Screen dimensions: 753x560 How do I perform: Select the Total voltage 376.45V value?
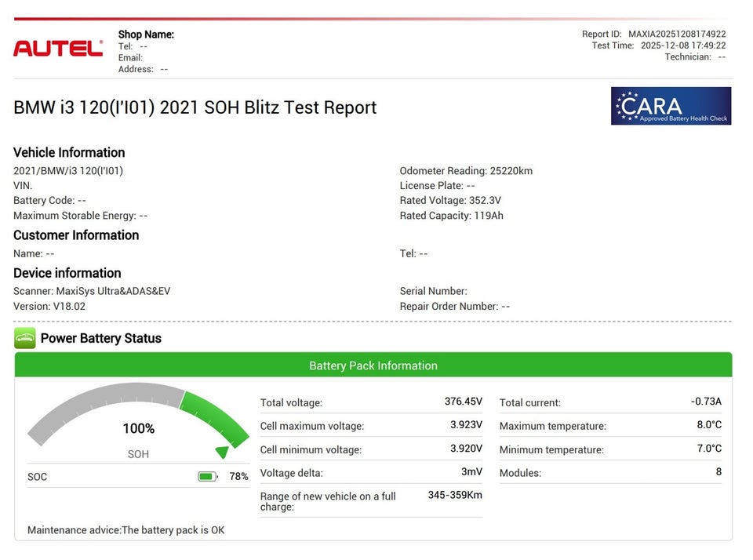(463, 402)
